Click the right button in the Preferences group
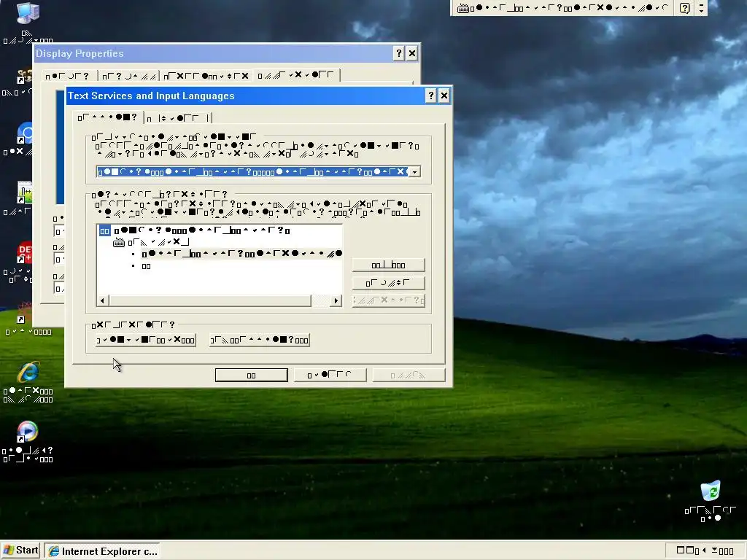This screenshot has width=747, height=560. click(260, 340)
